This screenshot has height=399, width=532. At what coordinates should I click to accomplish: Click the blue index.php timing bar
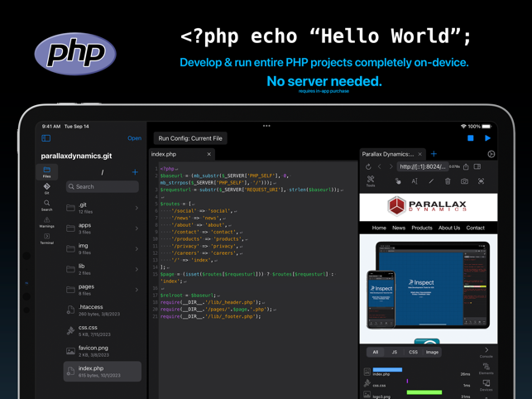[387, 369]
